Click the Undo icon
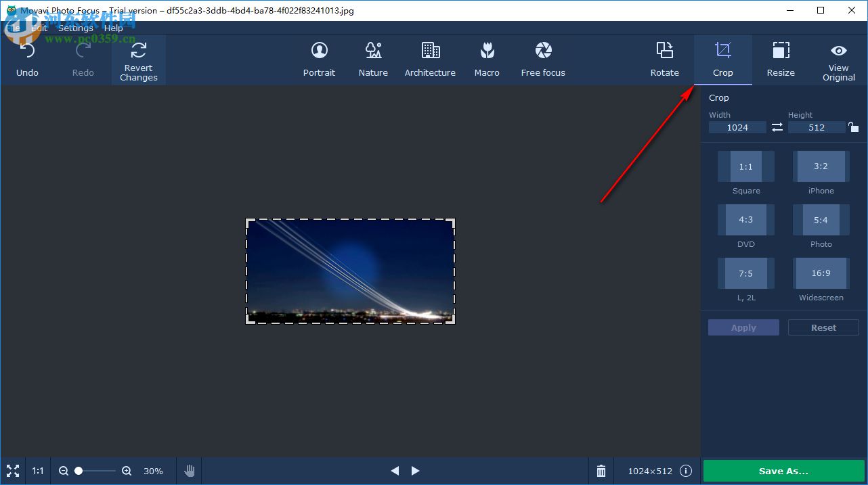The width and height of the screenshot is (868, 485). coord(27,51)
